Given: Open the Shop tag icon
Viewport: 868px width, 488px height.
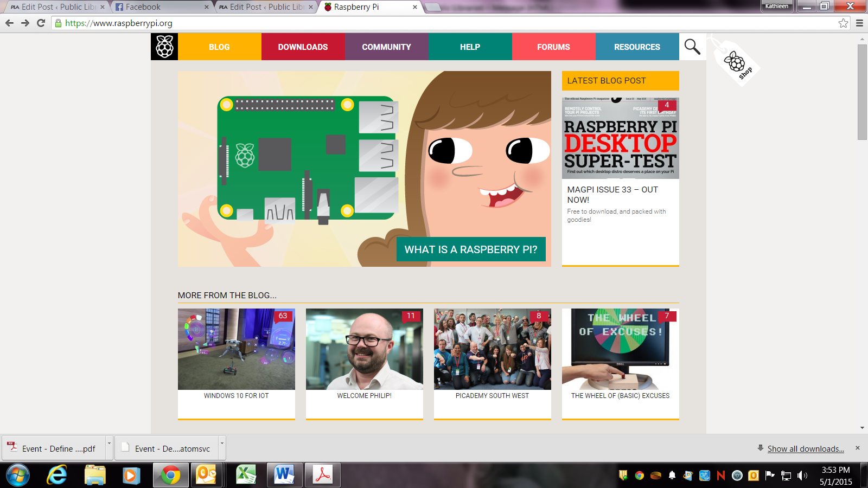Looking at the screenshot, I should click(x=737, y=63).
